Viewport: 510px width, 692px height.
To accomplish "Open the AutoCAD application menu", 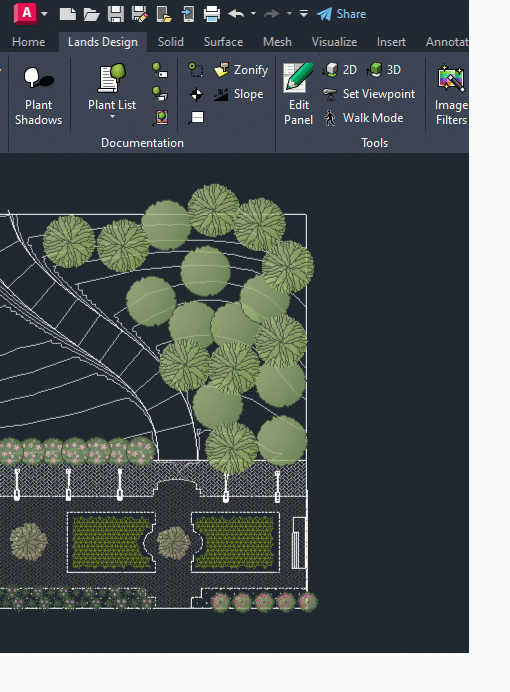I will tap(26, 13).
